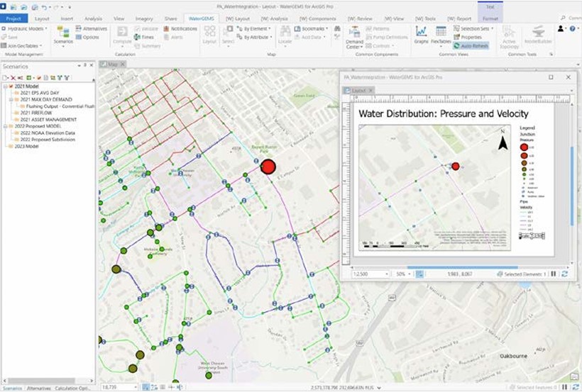Open the 18,739 map scale dropdown
This screenshot has width=582, height=392.
(135, 387)
